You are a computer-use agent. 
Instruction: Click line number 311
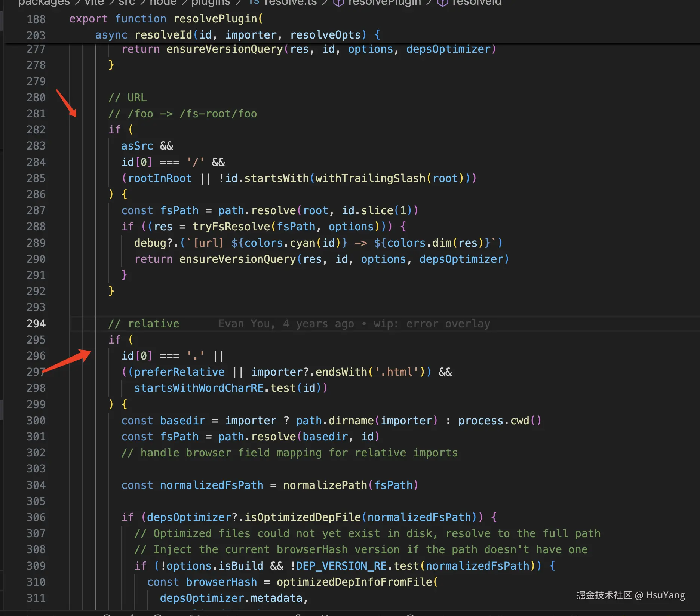pyautogui.click(x=36, y=598)
